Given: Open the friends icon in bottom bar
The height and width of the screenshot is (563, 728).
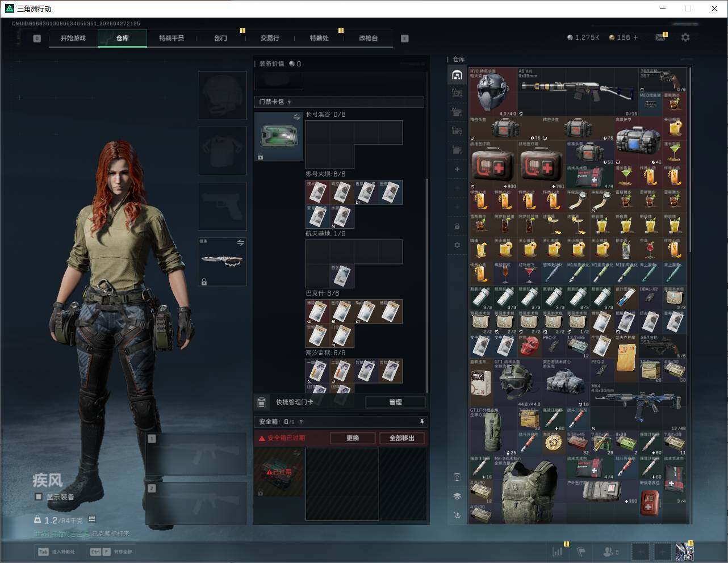Looking at the screenshot, I should point(610,552).
